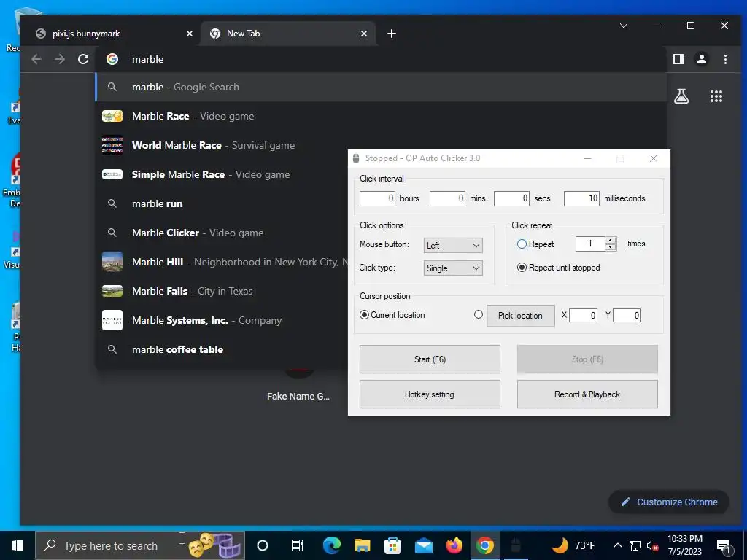Open the Chrome side panel icon

click(678, 59)
